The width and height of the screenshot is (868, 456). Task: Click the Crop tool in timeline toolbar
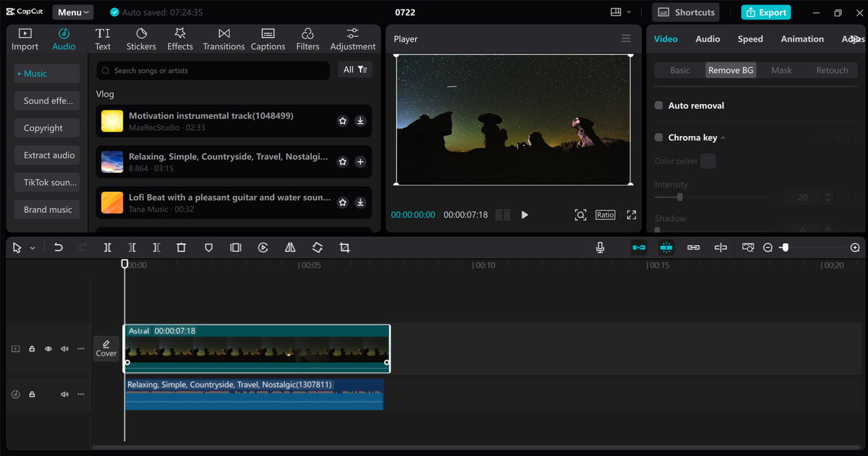[x=344, y=248]
